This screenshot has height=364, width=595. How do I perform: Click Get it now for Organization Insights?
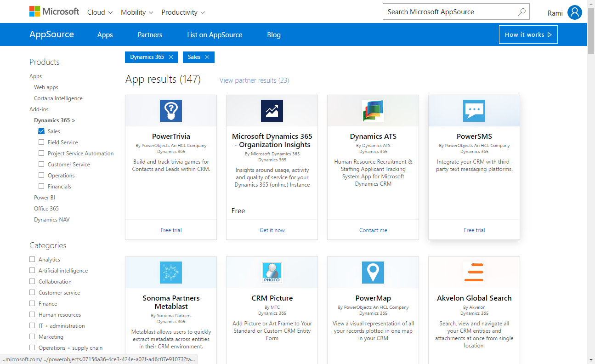click(x=272, y=230)
